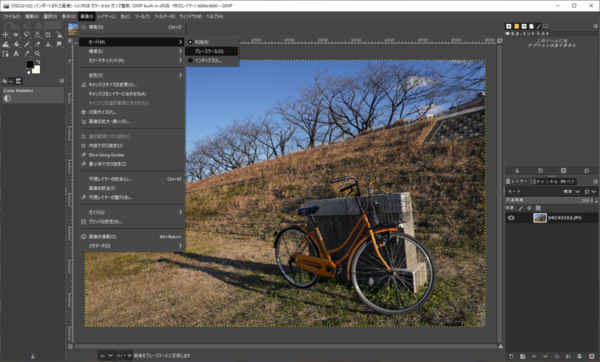Select the Free Select lasso tool
The width and height of the screenshot is (600, 362).
(27, 34)
